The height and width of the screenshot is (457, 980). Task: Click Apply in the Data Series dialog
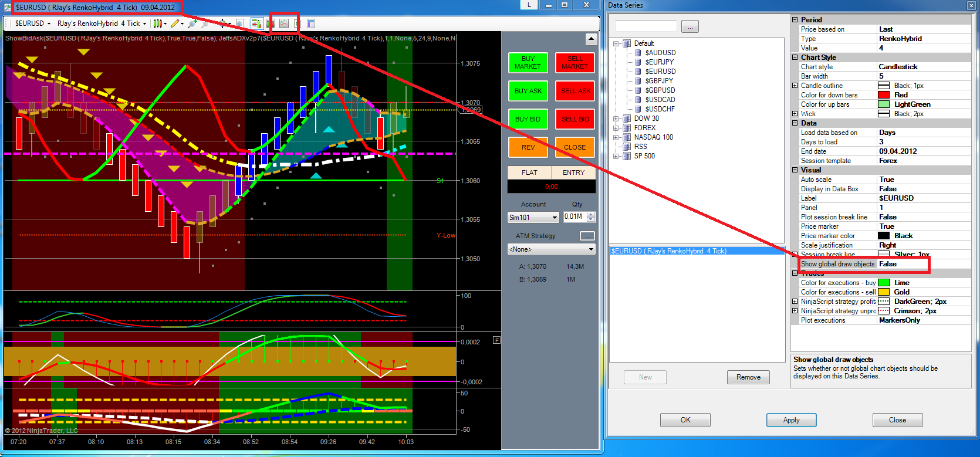click(792, 420)
